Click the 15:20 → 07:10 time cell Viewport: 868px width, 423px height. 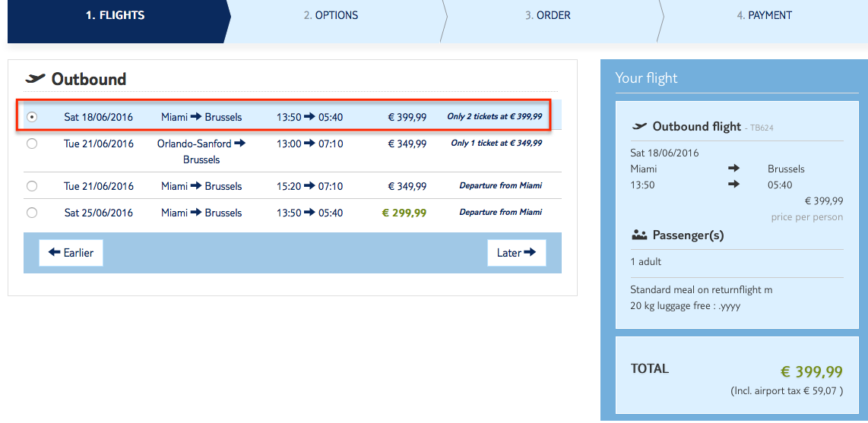pyautogui.click(x=309, y=186)
